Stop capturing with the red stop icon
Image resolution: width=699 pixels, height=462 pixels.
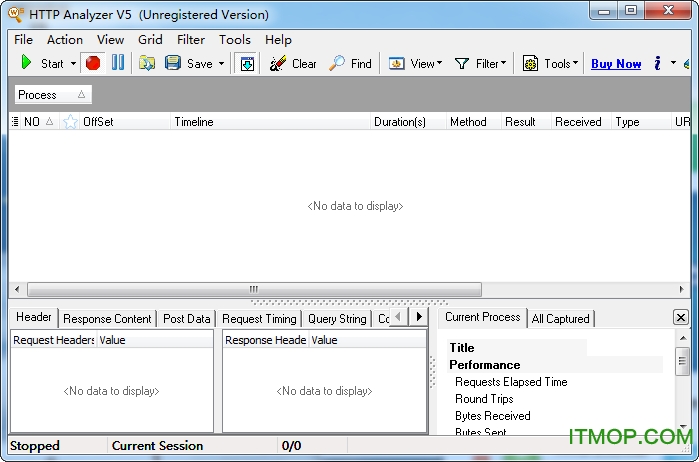(93, 63)
